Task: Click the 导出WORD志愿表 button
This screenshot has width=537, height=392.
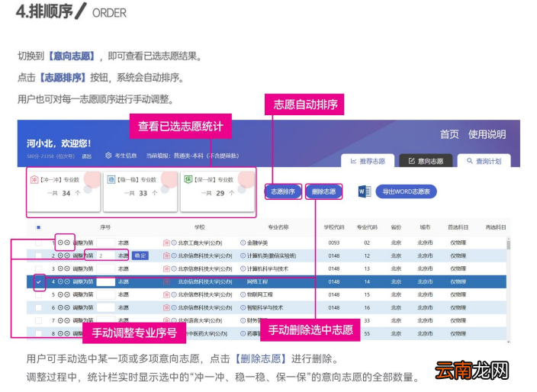Action: (x=406, y=191)
